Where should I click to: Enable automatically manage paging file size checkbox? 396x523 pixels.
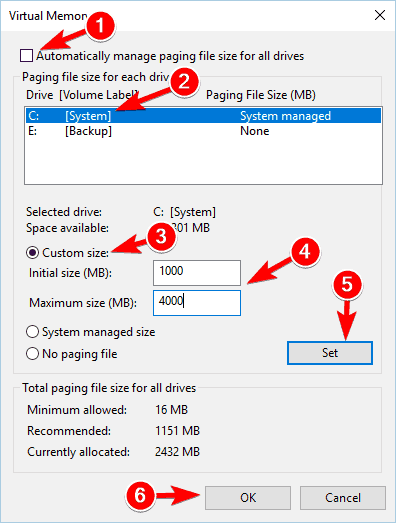coord(26,56)
